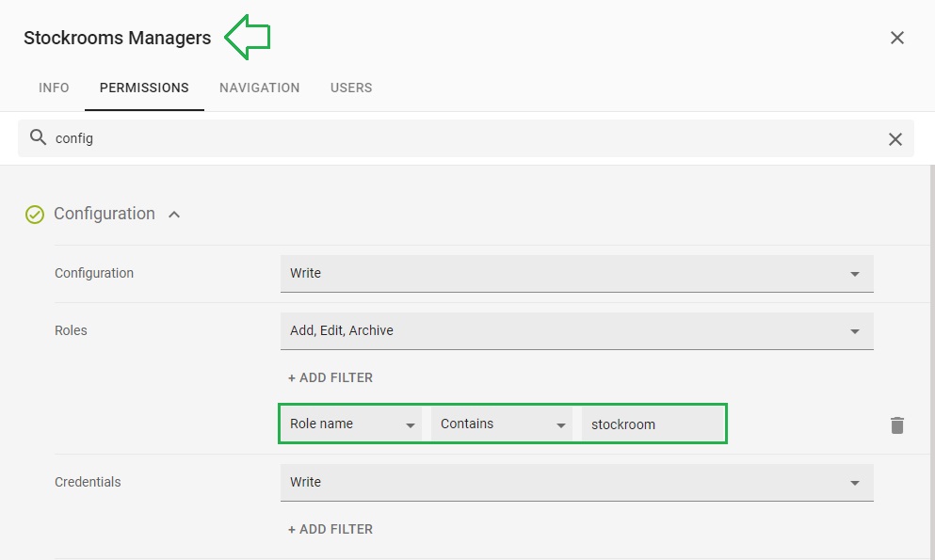935x560 pixels.
Task: Open the Roles permission dropdown
Action: coord(576,330)
